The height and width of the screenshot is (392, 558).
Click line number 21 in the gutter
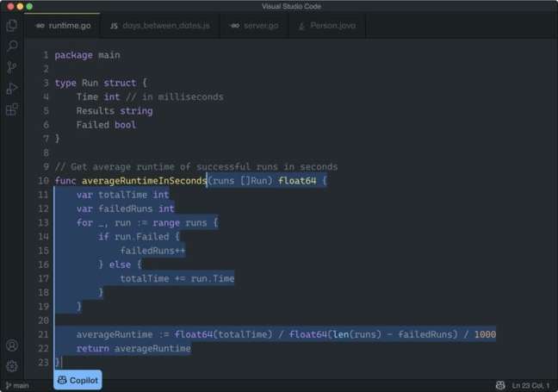(43, 334)
